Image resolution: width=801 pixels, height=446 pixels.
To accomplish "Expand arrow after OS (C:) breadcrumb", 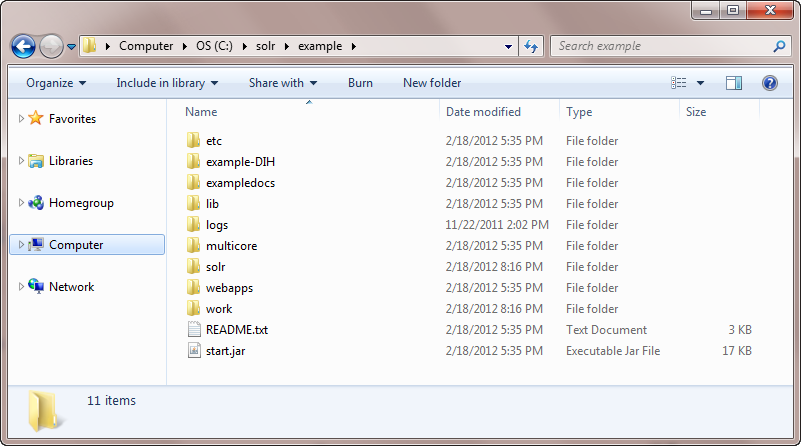I will click(244, 46).
